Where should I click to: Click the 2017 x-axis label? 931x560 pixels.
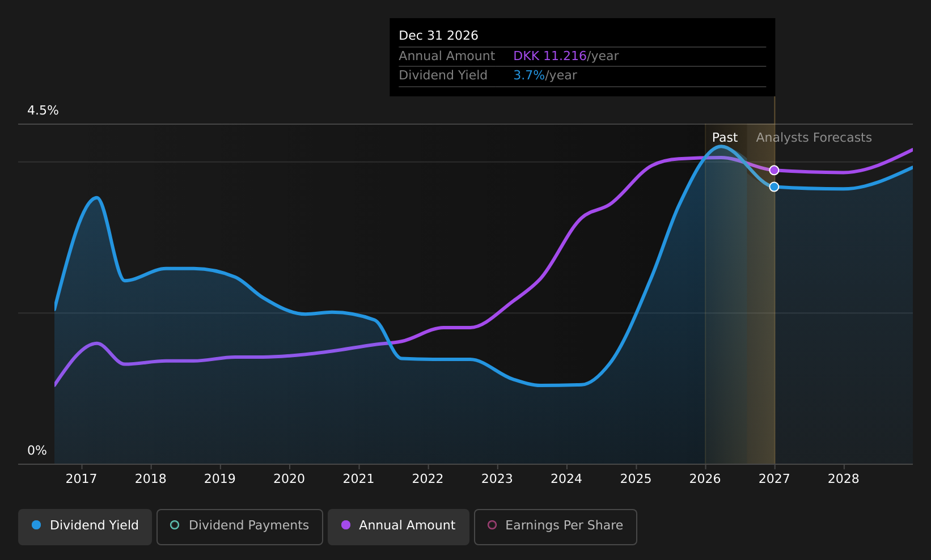[x=81, y=479]
